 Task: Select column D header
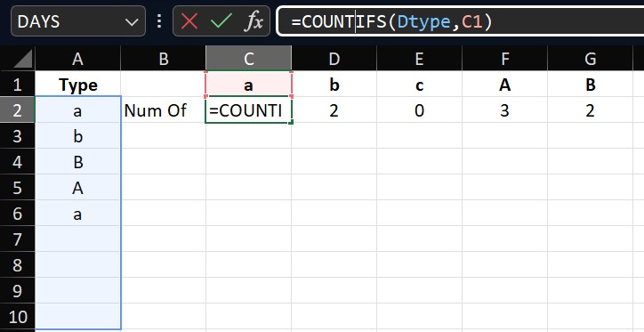coord(334,59)
